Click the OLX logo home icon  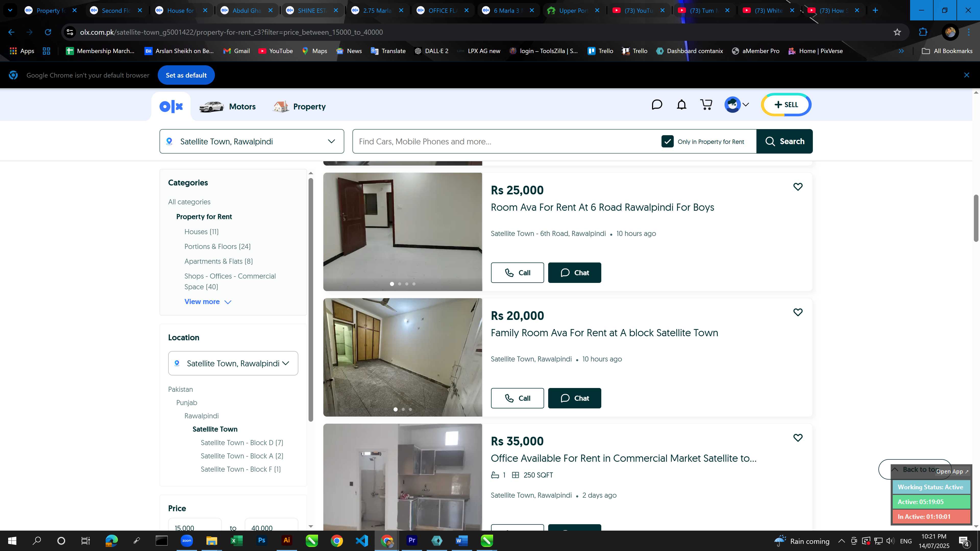[x=171, y=106]
